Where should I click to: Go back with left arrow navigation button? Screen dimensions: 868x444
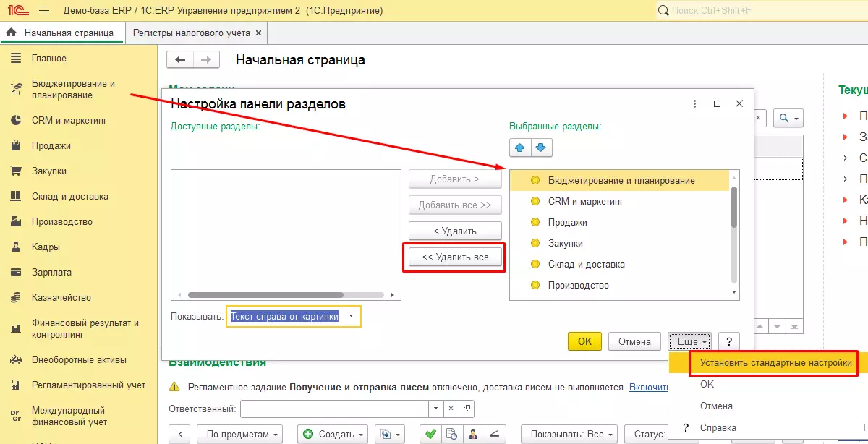[180, 60]
